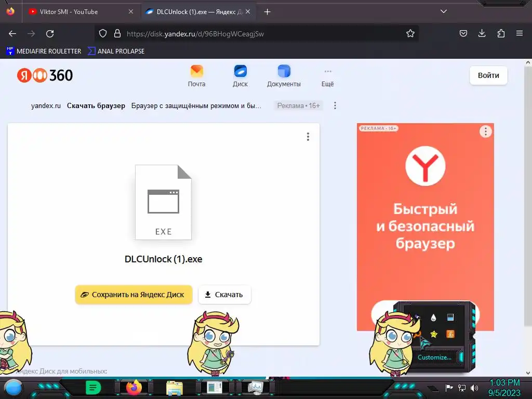Open the extensions puzzle icon
The image size is (532, 399).
point(501,33)
